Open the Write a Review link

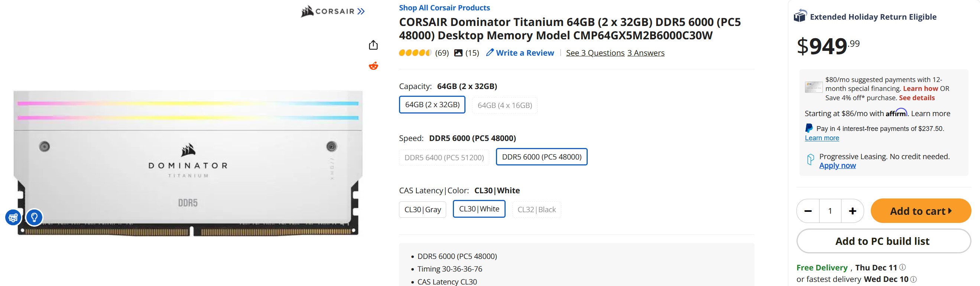(520, 53)
